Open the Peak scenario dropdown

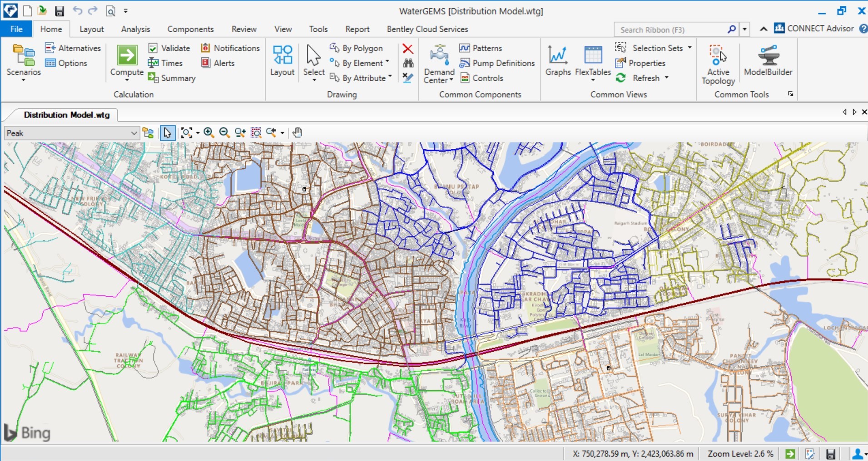(133, 132)
